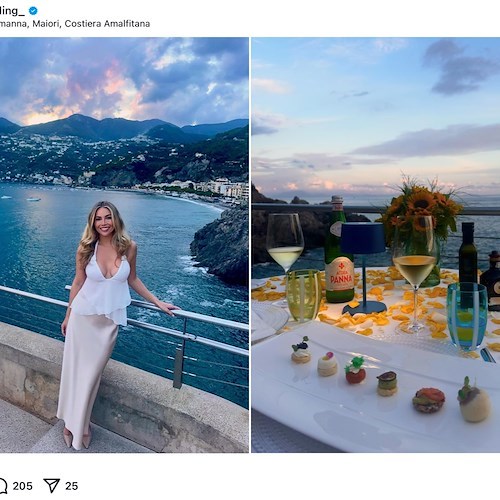Click the blue verified badge icon
This screenshot has height=500, width=500.
[33, 11]
